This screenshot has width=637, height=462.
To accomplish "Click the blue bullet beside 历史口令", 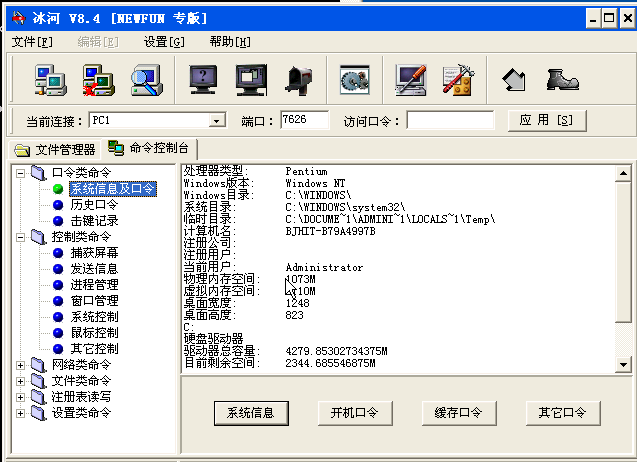I will click(58, 205).
